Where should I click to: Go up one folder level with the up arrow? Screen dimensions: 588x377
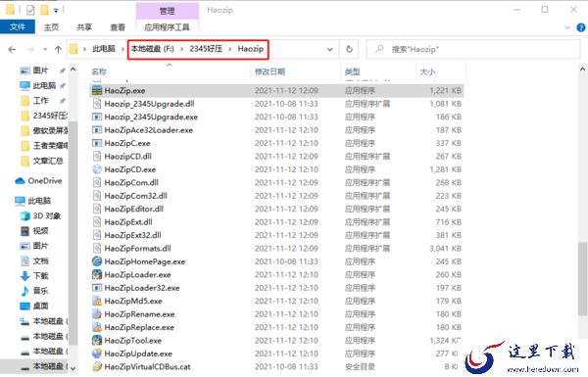[x=58, y=49]
